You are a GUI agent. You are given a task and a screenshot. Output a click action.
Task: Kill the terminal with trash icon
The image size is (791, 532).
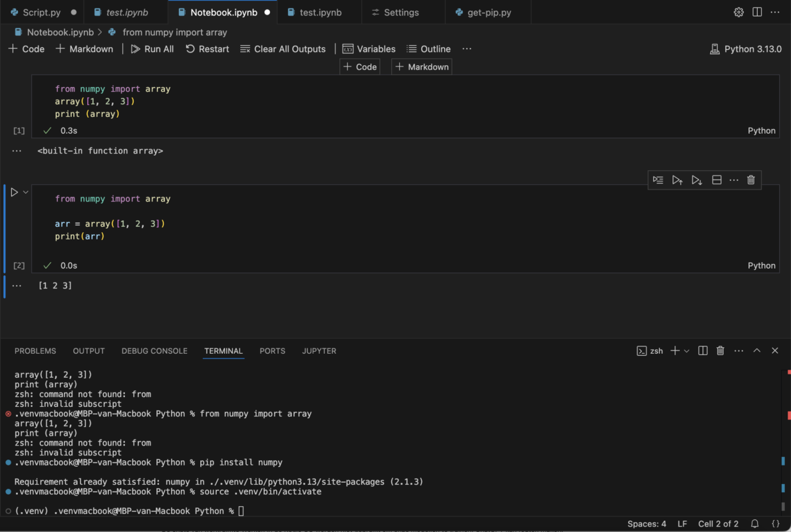[x=720, y=351]
